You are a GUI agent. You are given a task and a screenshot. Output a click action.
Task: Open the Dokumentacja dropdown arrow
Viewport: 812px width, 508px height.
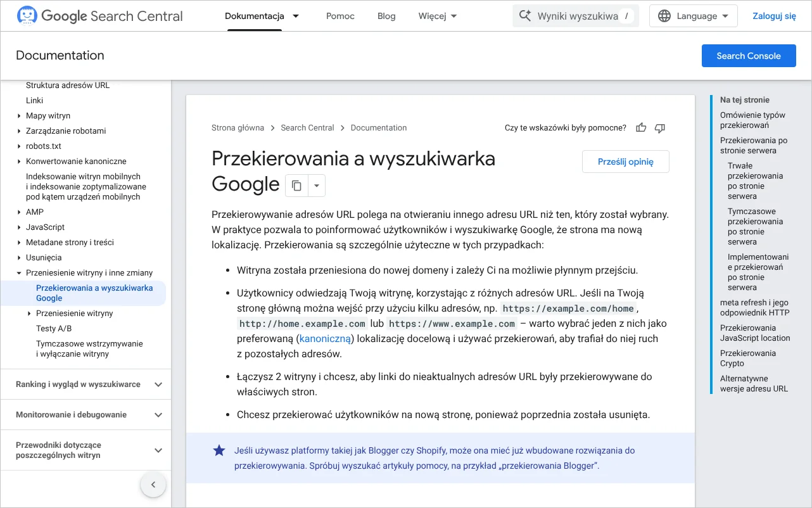296,16
